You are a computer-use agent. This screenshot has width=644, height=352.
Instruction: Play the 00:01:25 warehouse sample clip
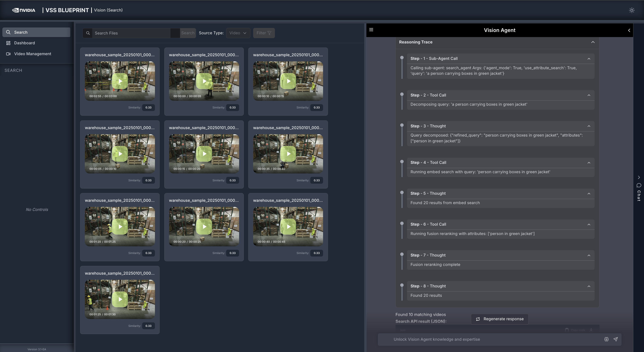[x=120, y=299]
